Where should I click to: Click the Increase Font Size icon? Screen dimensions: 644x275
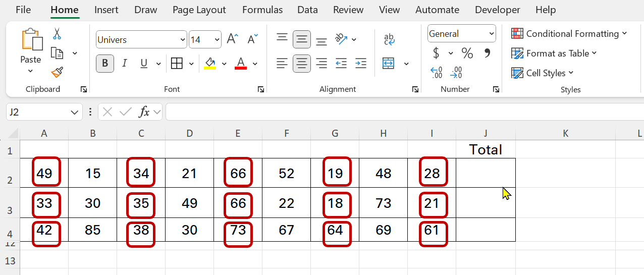pos(232,39)
